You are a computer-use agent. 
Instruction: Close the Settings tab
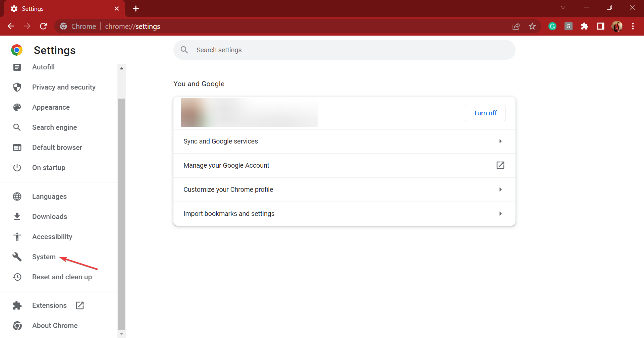point(117,9)
